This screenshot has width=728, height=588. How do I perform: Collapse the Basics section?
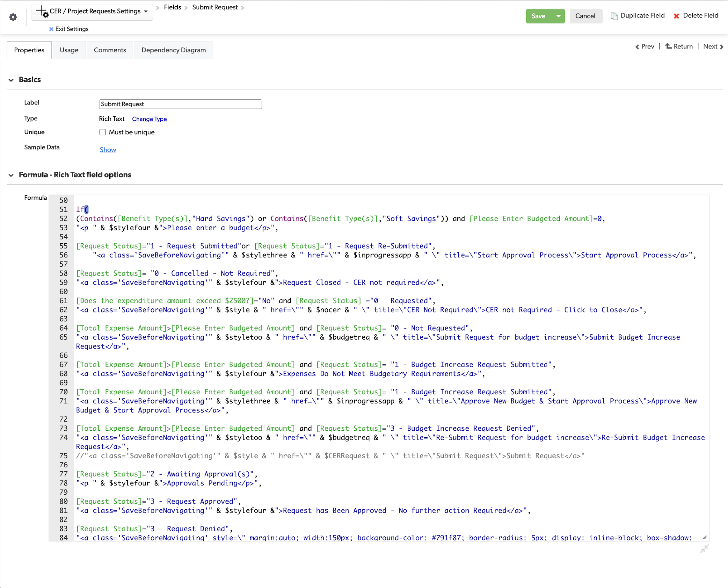tap(11, 80)
